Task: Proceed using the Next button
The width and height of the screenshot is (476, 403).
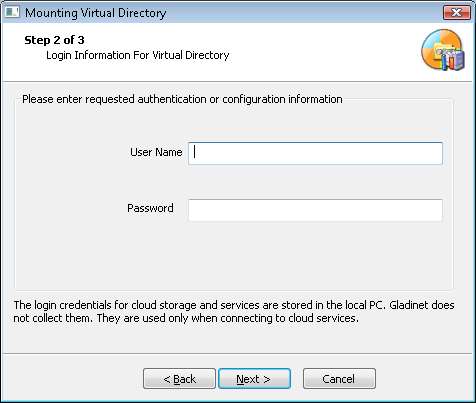Action: click(254, 378)
